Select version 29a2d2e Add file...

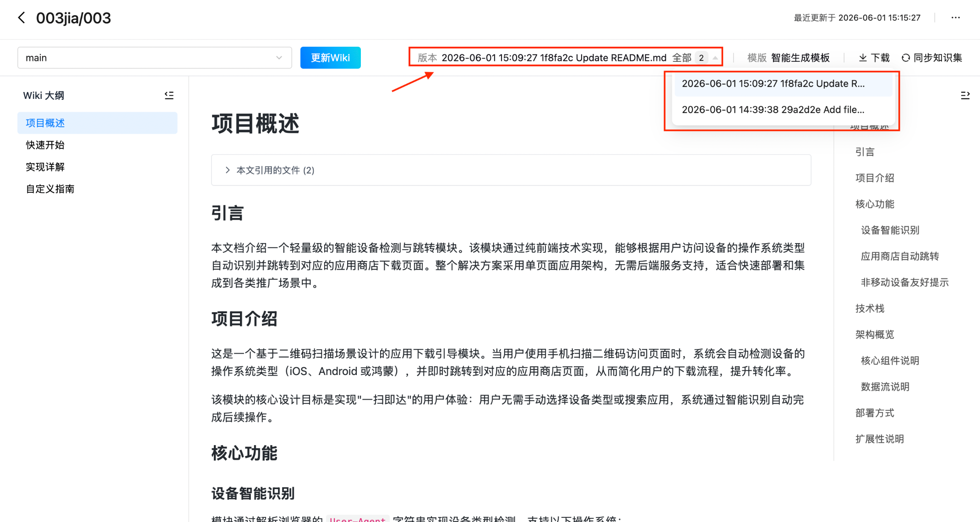(783, 110)
